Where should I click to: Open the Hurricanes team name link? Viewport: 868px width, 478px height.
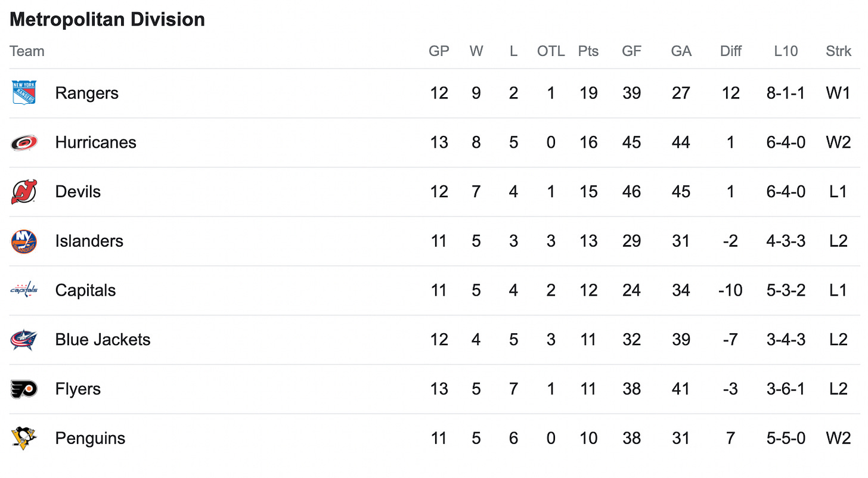coord(95,142)
